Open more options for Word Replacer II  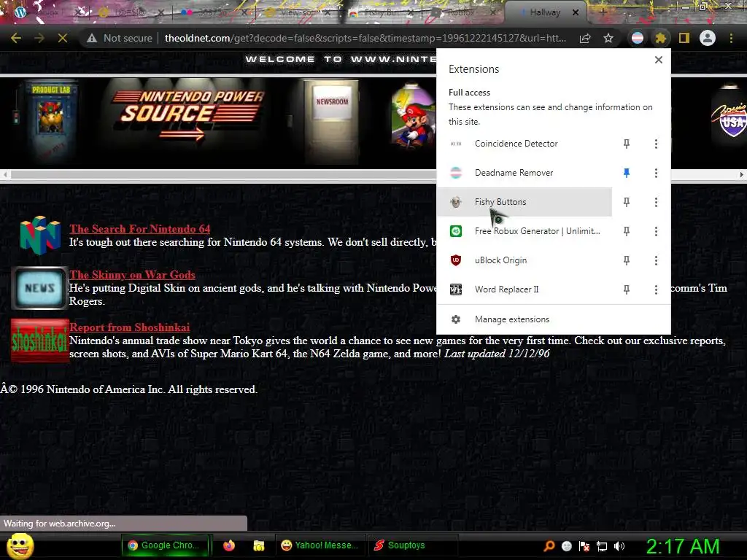click(x=656, y=289)
